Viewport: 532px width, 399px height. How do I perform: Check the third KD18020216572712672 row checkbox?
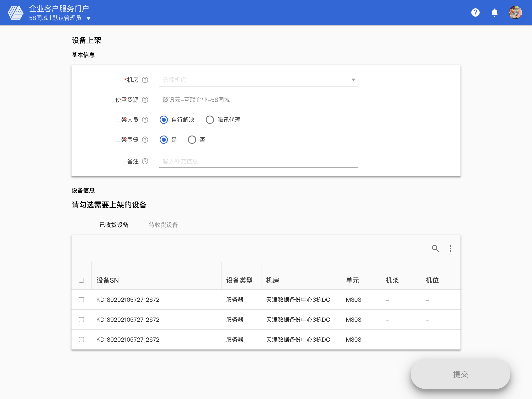pyautogui.click(x=81, y=340)
